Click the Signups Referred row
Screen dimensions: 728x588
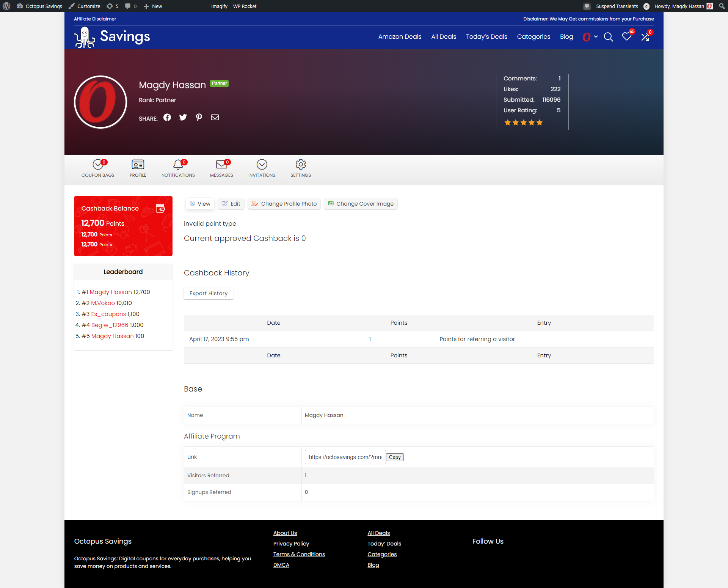coord(419,492)
